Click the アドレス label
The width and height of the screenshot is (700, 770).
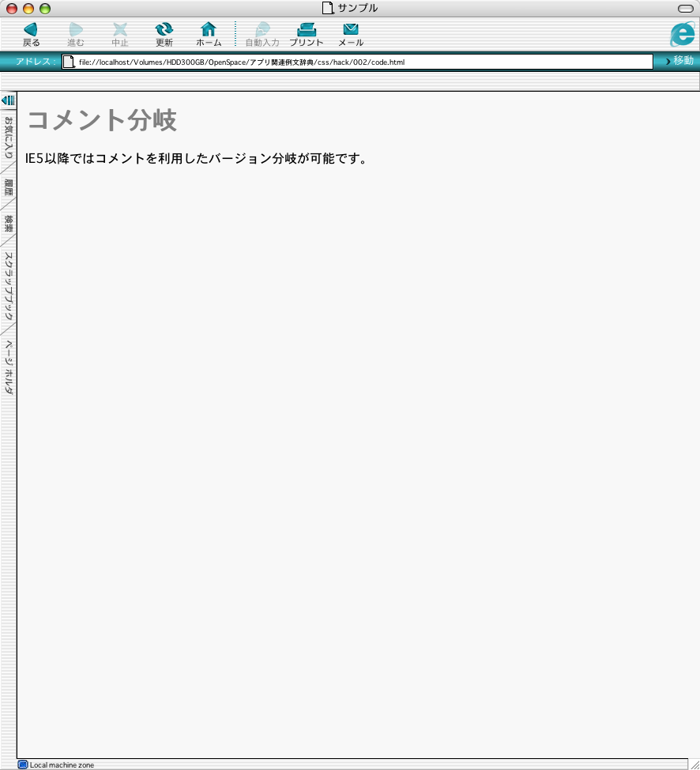point(36,62)
